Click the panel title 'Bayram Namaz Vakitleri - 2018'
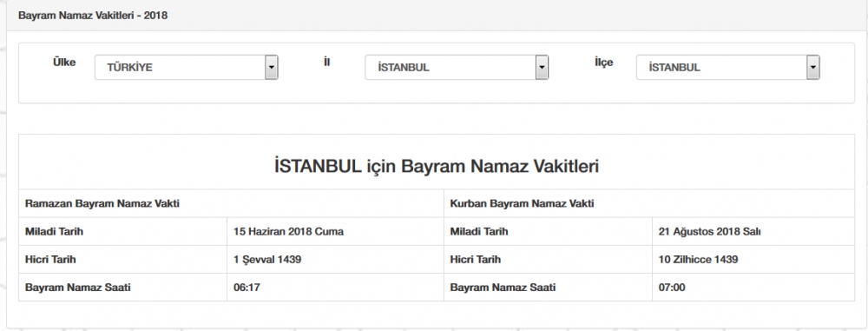Screen dimensions: 868x331 [93, 16]
